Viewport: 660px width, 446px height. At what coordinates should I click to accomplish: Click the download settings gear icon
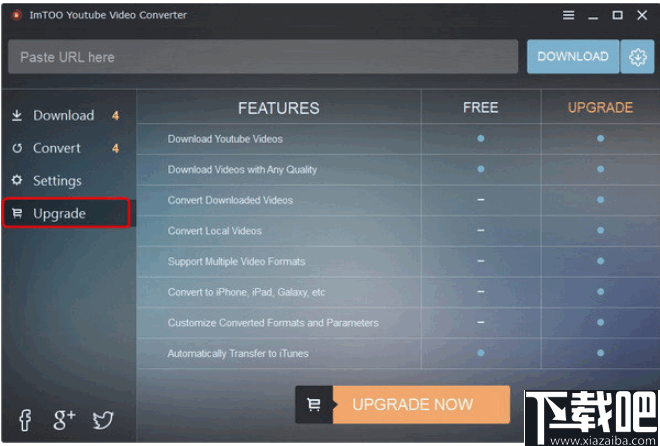(637, 57)
